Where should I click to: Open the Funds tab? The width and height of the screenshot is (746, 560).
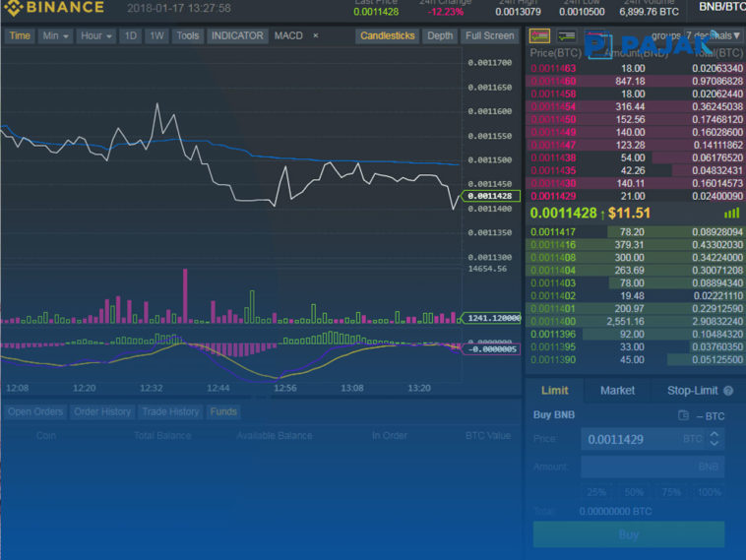[223, 411]
